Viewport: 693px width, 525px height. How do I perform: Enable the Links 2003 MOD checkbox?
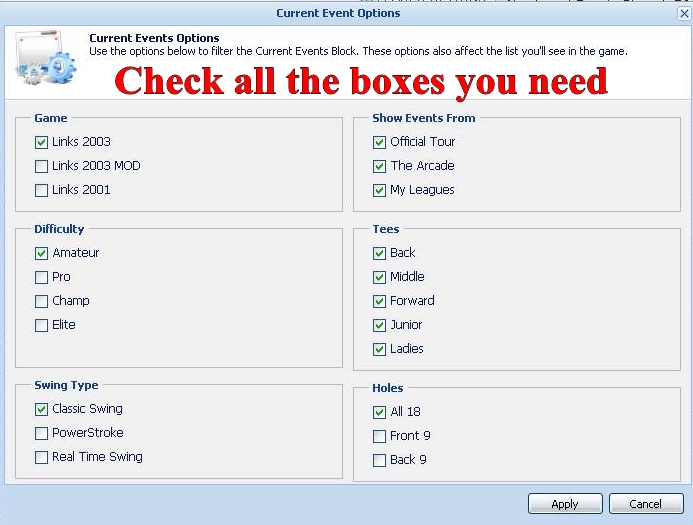[x=41, y=166]
